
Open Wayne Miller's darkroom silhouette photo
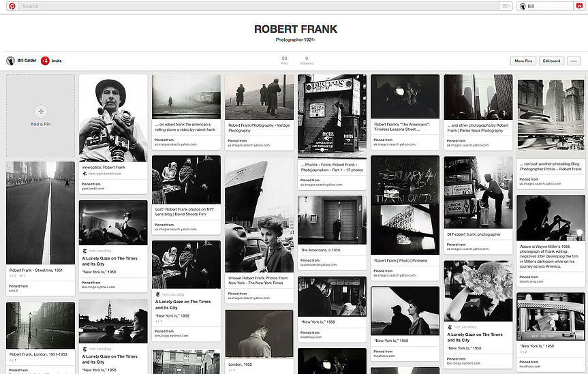point(551,218)
